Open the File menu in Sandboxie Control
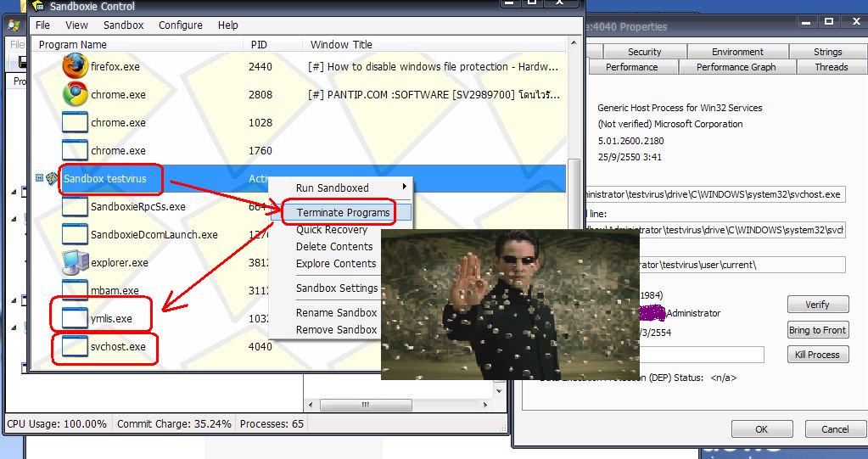The image size is (868, 459). [x=42, y=25]
